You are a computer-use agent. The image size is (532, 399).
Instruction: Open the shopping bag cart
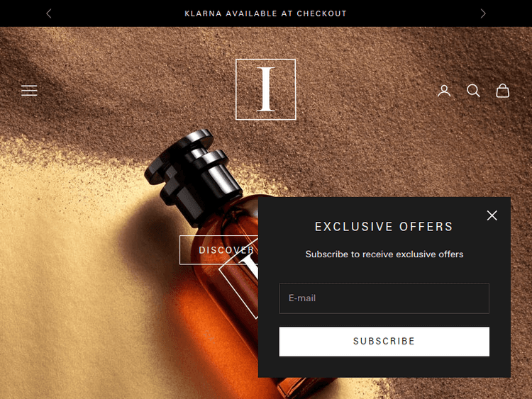click(x=502, y=91)
